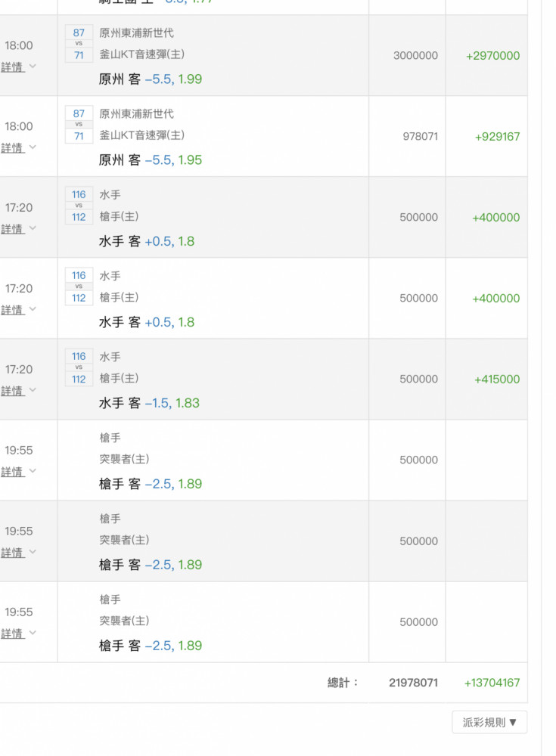The image size is (556, 756).
Task: Click the 原州 客 -5.5, 1.95 odds text
Action: point(150,160)
